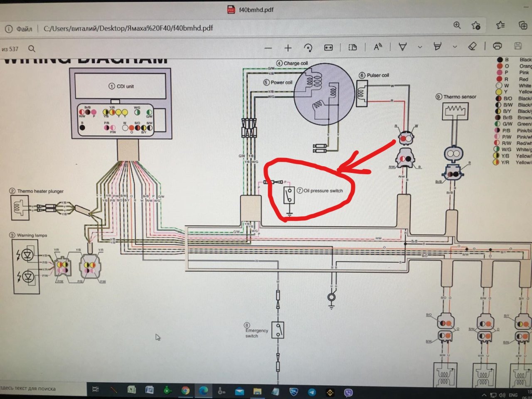Add this page to favorites
Image resolution: width=532 pixels, height=399 pixels.
coord(476,25)
